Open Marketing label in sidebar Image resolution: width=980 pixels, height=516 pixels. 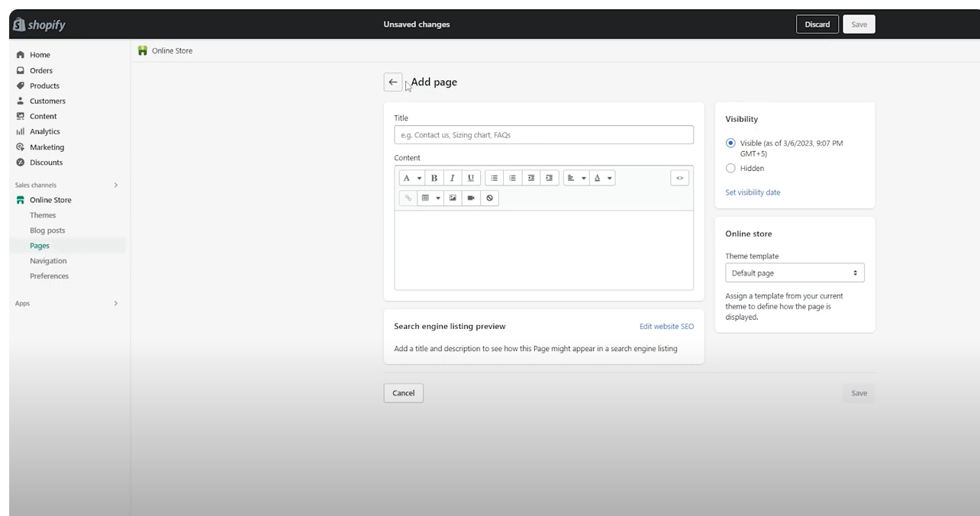pyautogui.click(x=47, y=147)
